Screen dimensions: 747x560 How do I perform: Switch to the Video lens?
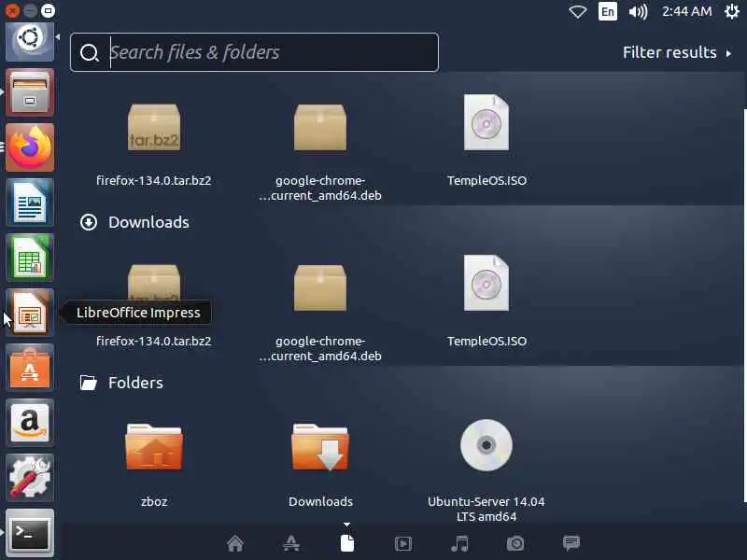pyautogui.click(x=403, y=543)
